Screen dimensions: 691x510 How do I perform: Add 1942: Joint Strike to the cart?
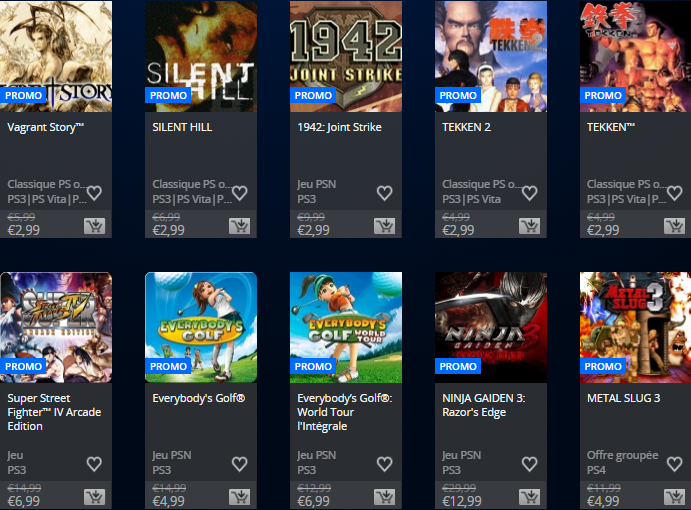pyautogui.click(x=384, y=226)
